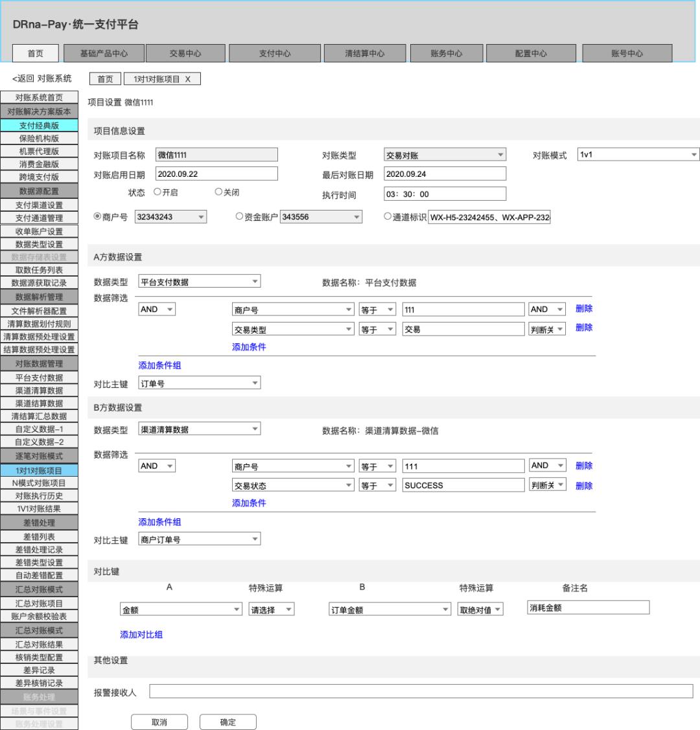Choose the 资金账户 radio option
The image size is (700, 730).
click(239, 216)
